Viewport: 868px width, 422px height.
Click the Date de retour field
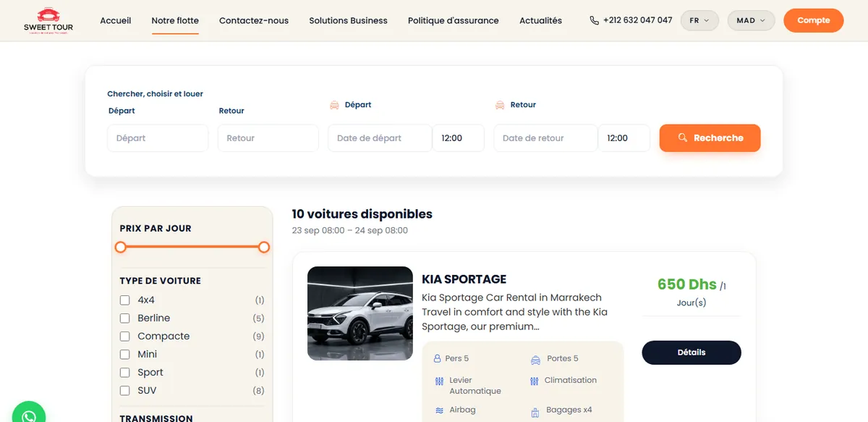click(545, 138)
